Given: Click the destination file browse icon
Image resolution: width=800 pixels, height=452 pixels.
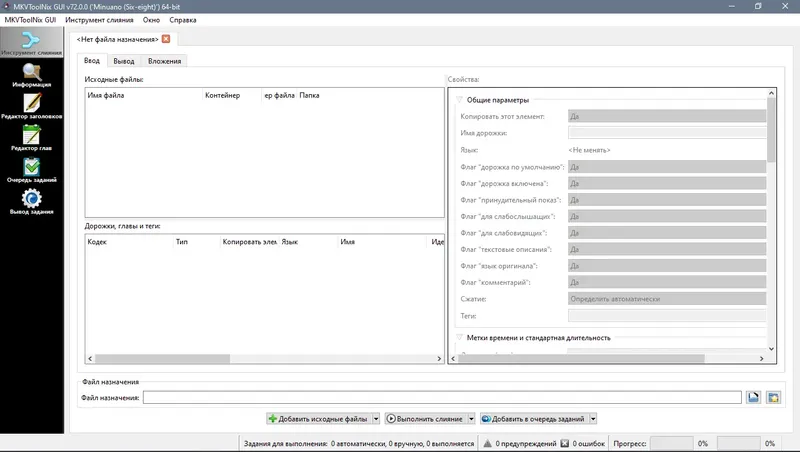Looking at the screenshot, I should (753, 397).
